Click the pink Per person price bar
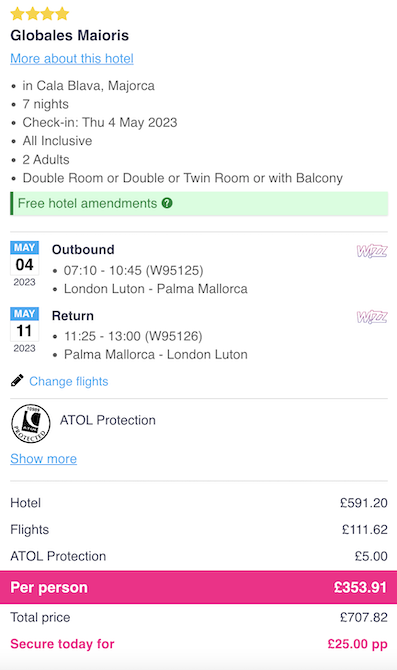 198,587
